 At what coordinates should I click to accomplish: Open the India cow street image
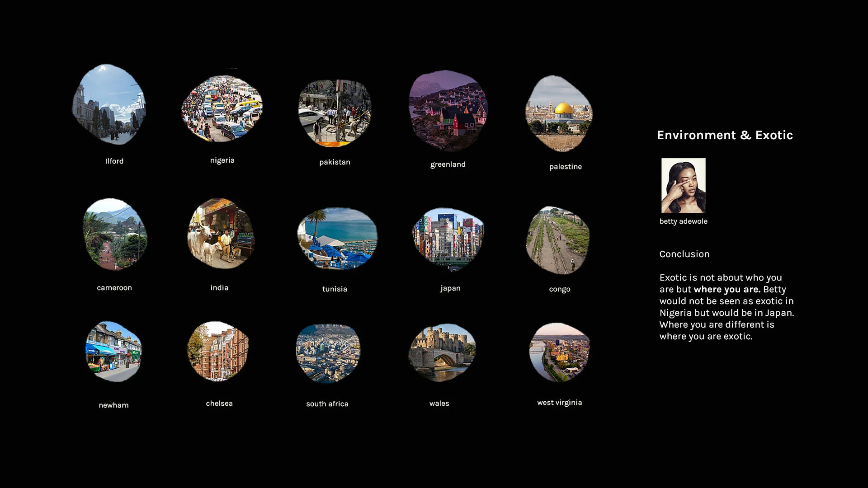(x=221, y=234)
